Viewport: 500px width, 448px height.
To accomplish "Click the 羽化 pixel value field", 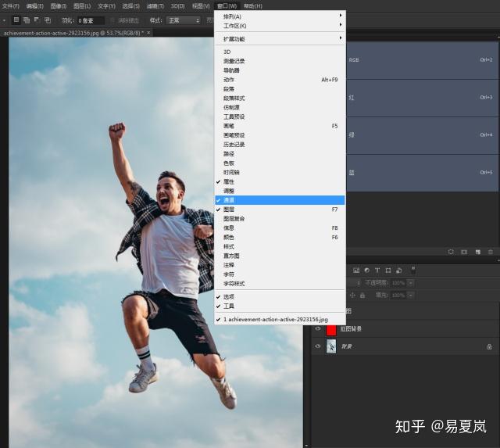I will point(91,21).
